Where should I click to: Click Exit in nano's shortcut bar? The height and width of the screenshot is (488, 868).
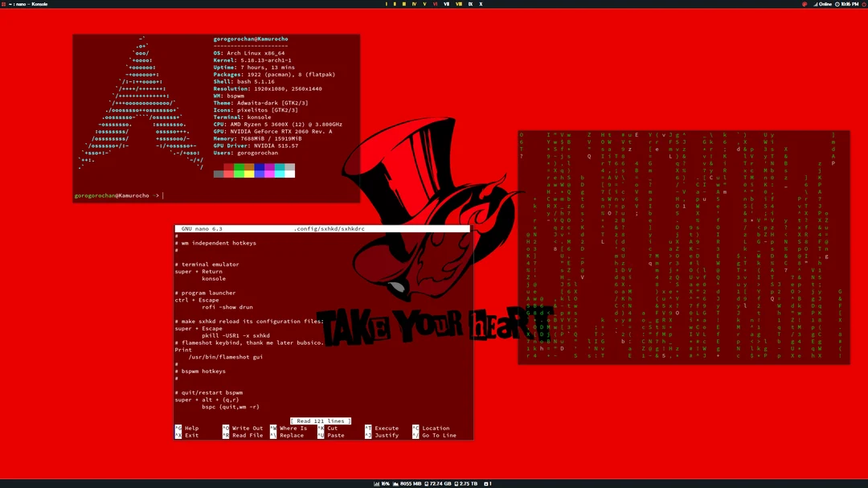191,435
